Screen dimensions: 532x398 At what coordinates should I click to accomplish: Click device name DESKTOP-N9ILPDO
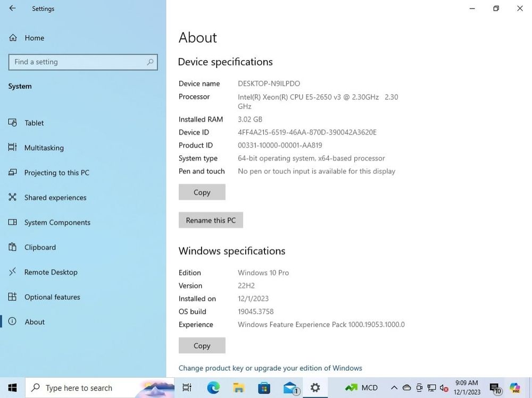pyautogui.click(x=269, y=84)
